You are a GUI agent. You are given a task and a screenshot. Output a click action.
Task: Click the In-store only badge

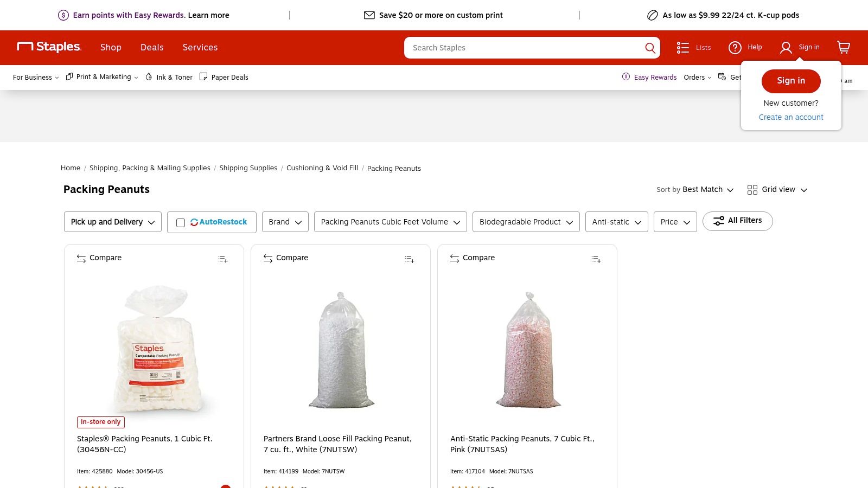tap(101, 422)
